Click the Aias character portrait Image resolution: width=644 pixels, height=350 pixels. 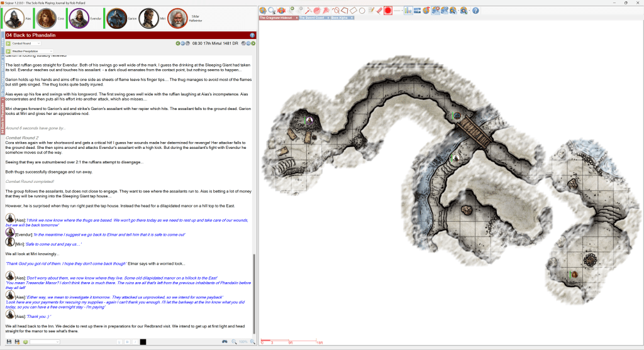click(14, 19)
